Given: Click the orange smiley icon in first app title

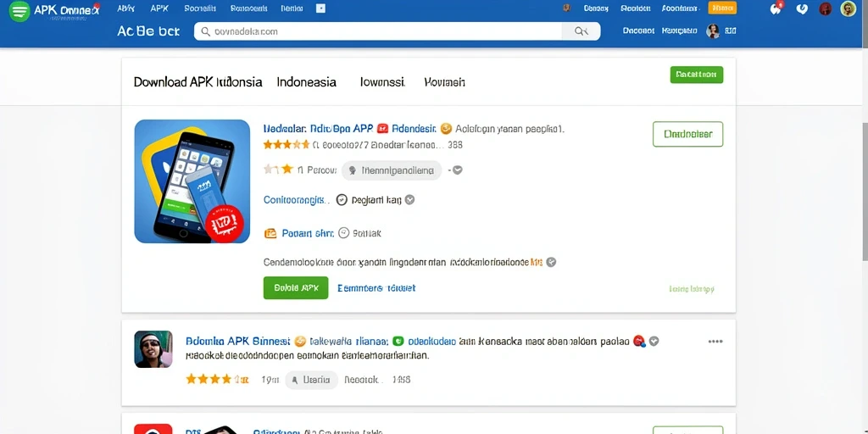Looking at the screenshot, I should point(446,129).
